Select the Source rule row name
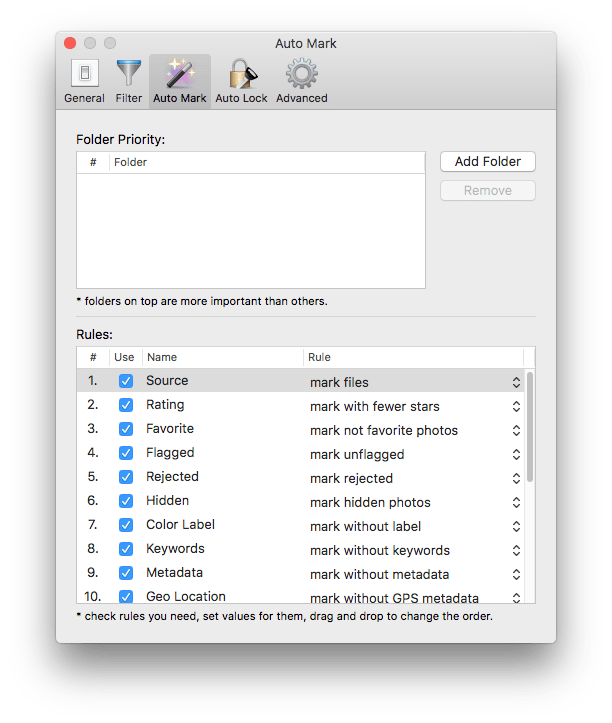The image size is (612, 723). [x=167, y=380]
